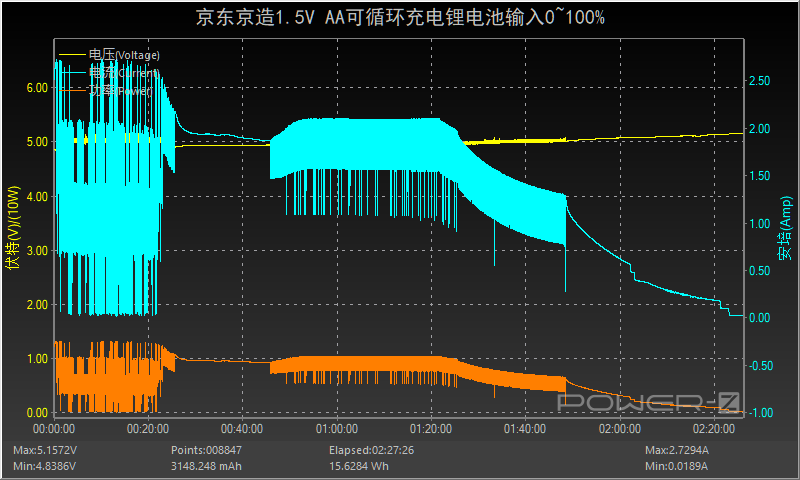Screen dimensions: 800x480
Task: Click the 4.00 left voltage axis label
Action: click(x=37, y=196)
